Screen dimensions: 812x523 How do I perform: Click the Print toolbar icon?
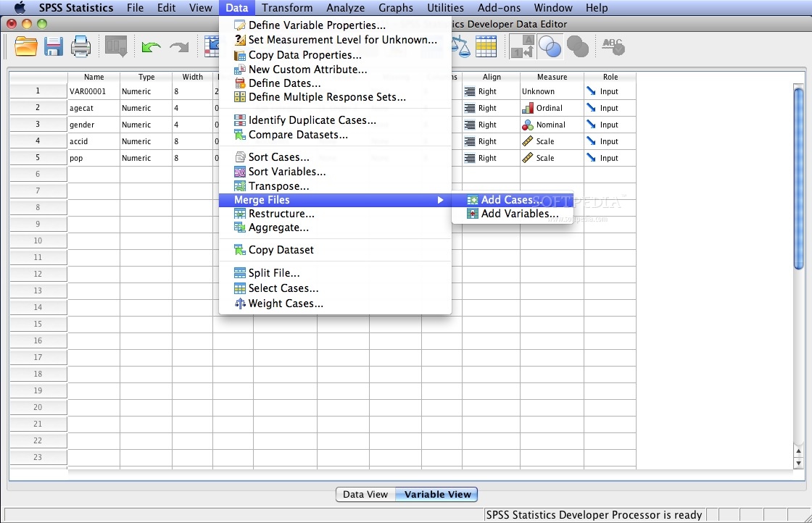click(80, 46)
